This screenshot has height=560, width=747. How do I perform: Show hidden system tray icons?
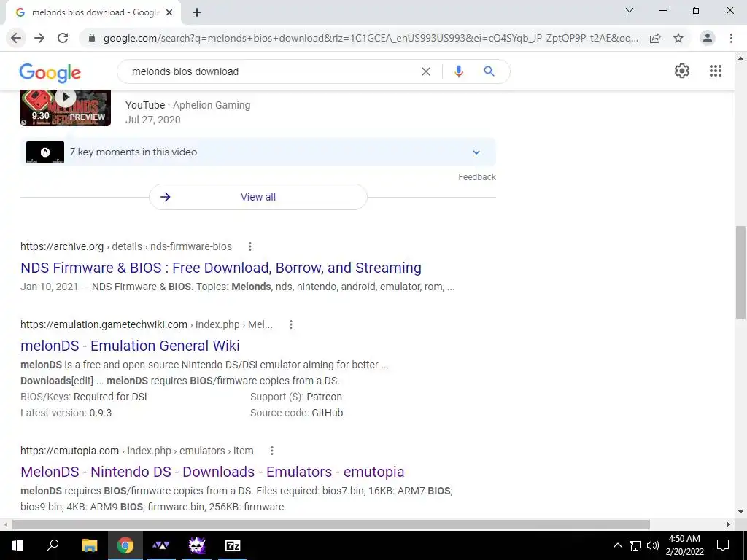click(617, 545)
